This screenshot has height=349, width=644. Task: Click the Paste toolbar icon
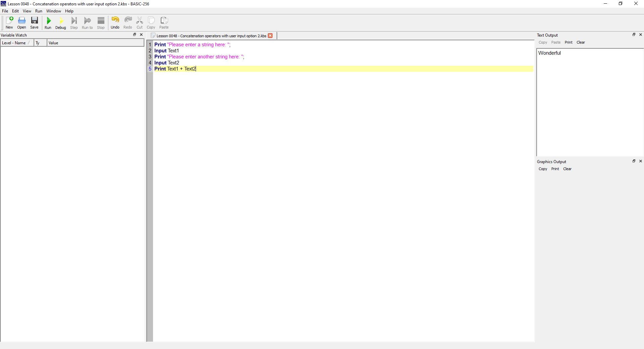point(164,23)
